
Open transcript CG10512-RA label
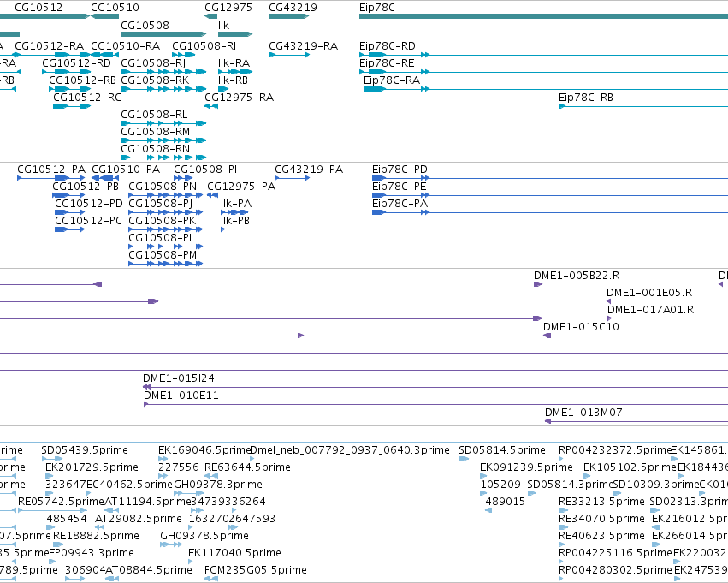click(50, 46)
